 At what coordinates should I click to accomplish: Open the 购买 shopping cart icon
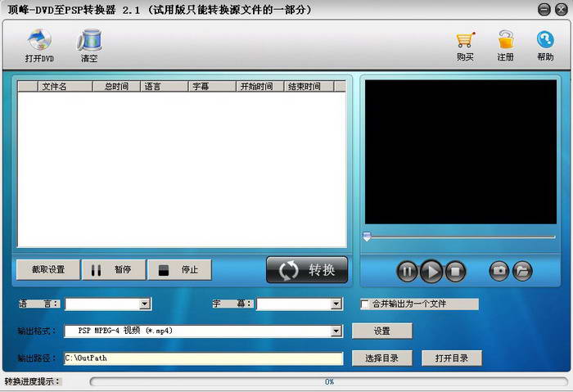(x=465, y=46)
